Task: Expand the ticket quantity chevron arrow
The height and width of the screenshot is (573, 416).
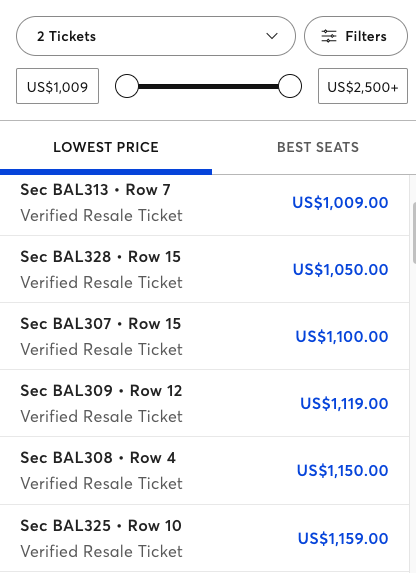Action: click(272, 36)
